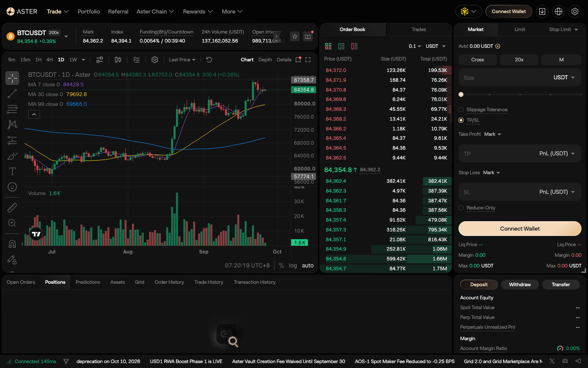Toggle log scale on chart
The image size is (588, 368).
click(293, 265)
